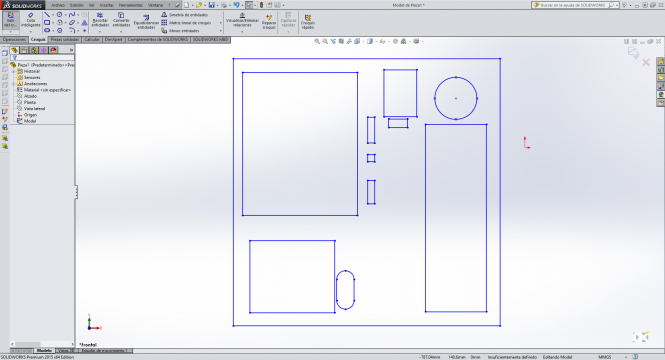Viewport: 665px width, 360px height.
Task: Click the Reparar croquis icon
Action: [269, 21]
